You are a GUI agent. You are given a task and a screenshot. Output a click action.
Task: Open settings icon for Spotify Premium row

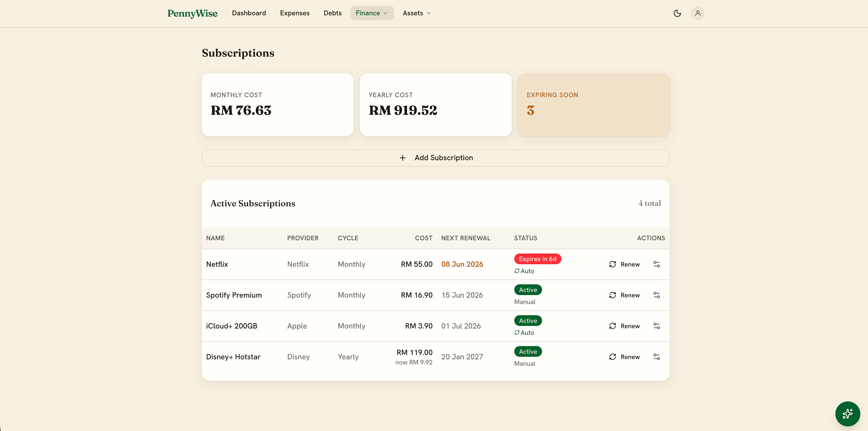656,295
